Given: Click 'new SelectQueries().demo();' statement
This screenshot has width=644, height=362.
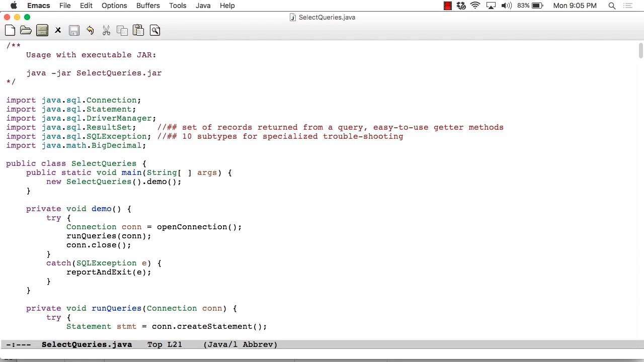Looking at the screenshot, I should tap(114, 182).
